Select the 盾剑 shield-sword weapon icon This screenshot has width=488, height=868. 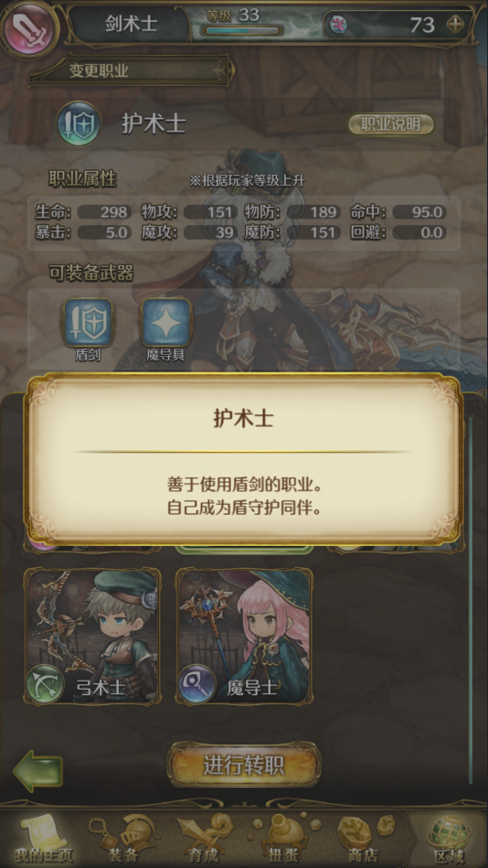coord(88,322)
